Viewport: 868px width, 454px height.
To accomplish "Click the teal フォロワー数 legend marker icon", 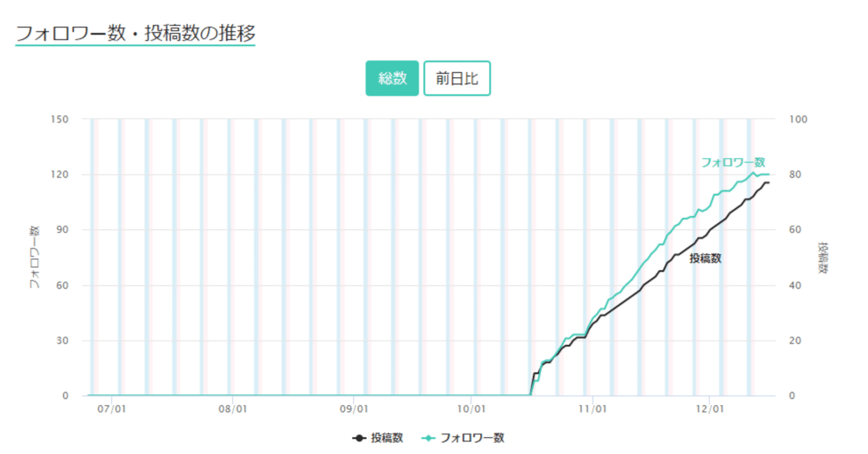I will pos(429,438).
